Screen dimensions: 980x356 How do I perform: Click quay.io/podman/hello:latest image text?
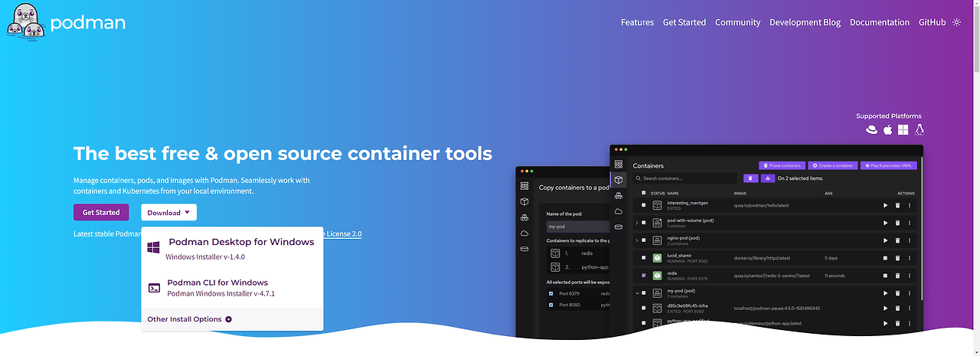click(763, 205)
